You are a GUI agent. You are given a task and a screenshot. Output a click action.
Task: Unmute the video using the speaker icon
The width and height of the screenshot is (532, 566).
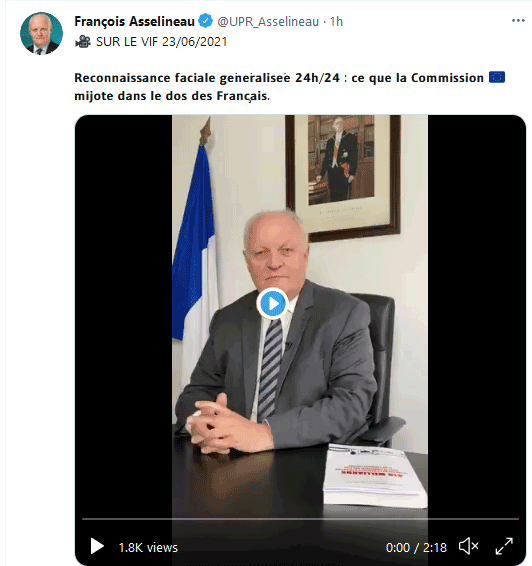(468, 546)
